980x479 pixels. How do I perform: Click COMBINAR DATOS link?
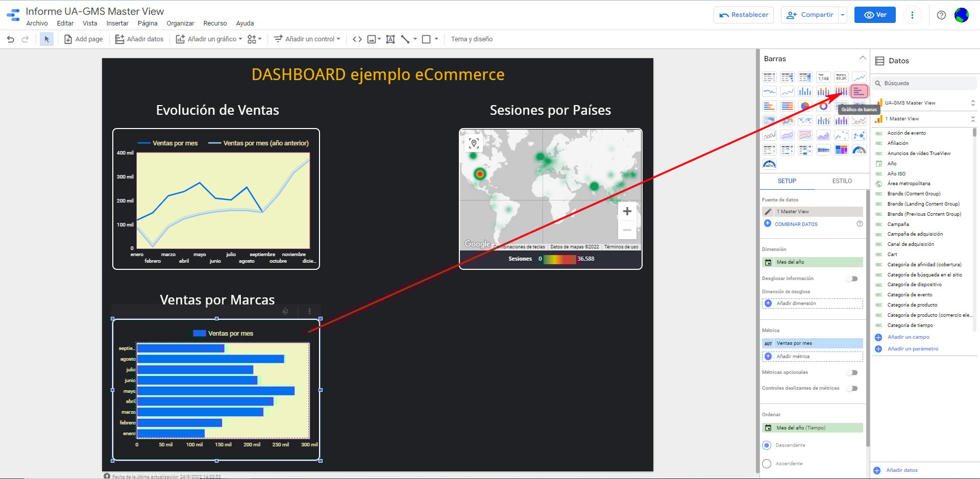click(x=796, y=224)
